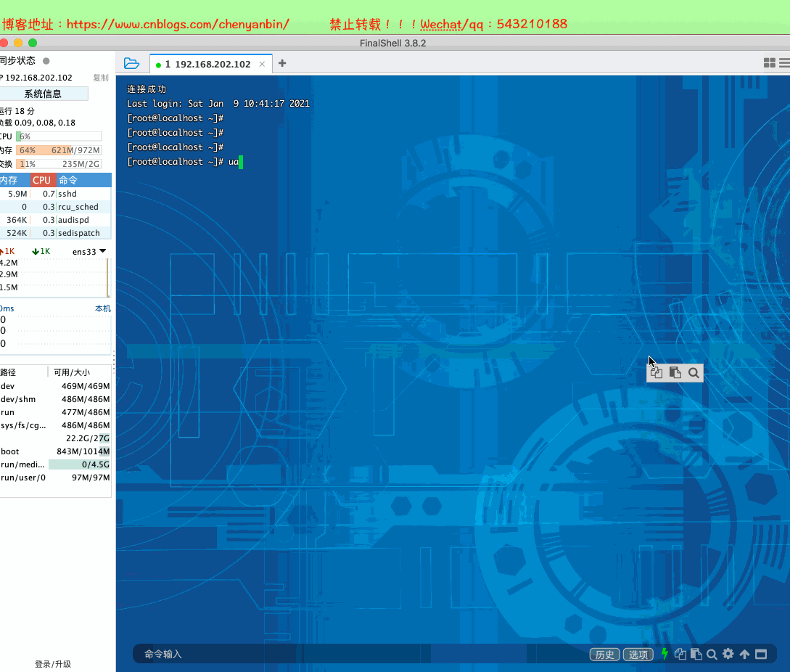
Task: Sort processes by the CPU column header
Action: pos(42,180)
